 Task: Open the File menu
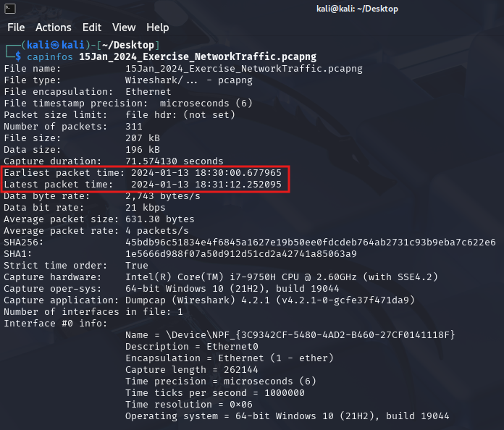pos(16,28)
